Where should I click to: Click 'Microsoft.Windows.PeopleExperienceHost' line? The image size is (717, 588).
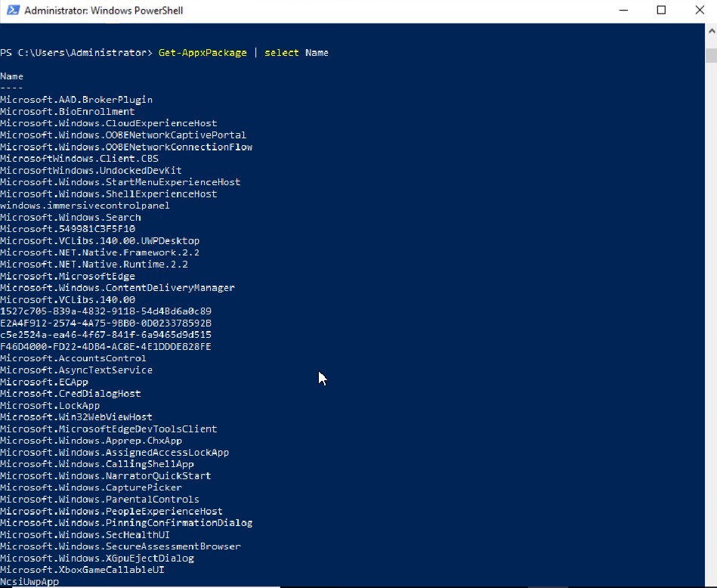pyautogui.click(x=112, y=511)
